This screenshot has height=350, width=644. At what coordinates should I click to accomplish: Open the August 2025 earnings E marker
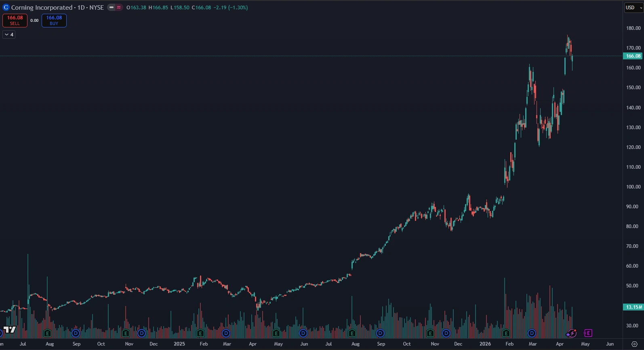[x=352, y=333]
